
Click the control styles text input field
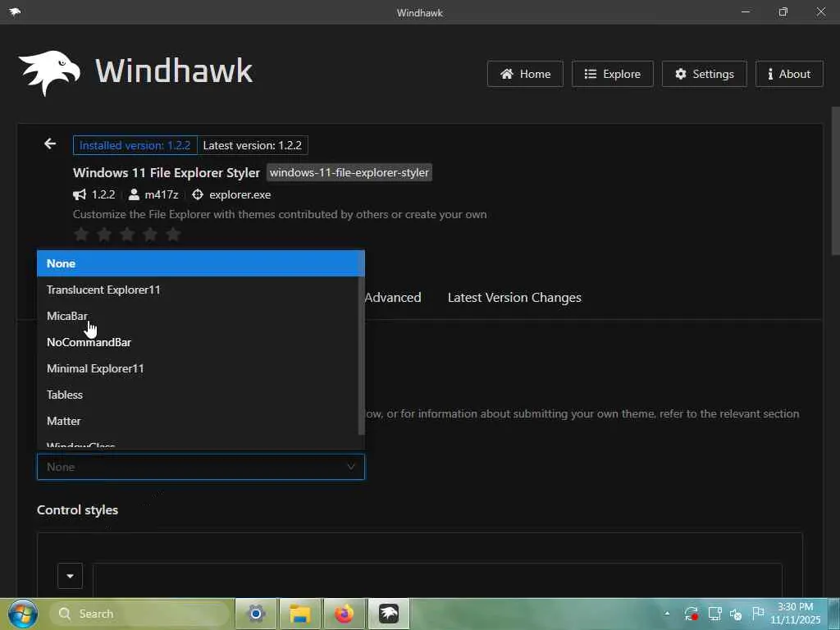coord(438,580)
